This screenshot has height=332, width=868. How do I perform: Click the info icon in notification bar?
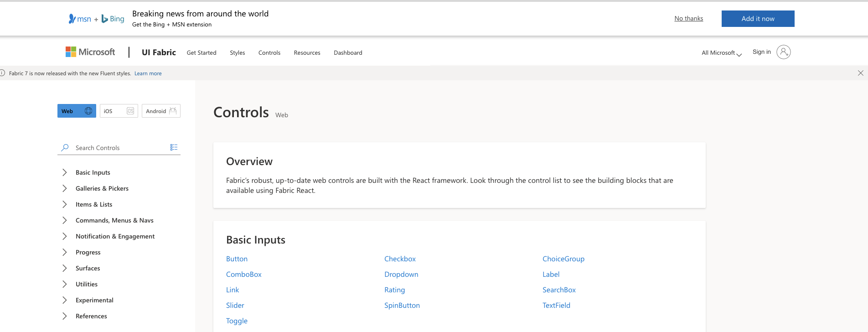coord(2,73)
